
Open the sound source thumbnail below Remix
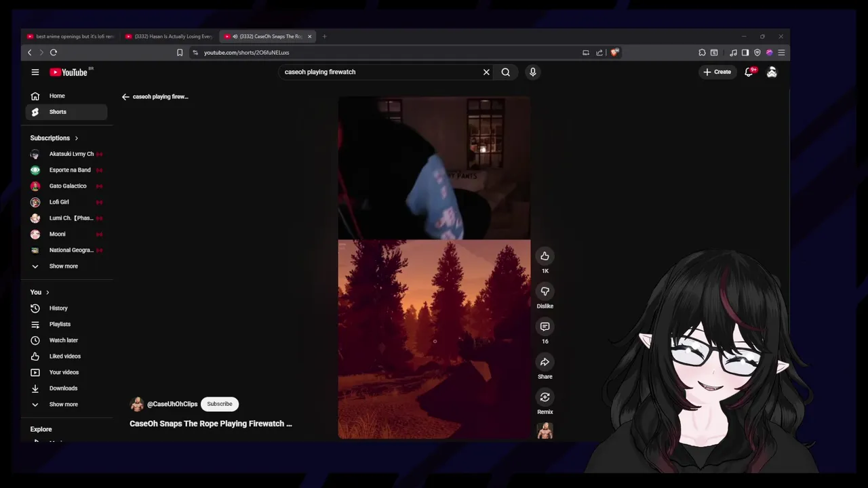[x=545, y=430]
